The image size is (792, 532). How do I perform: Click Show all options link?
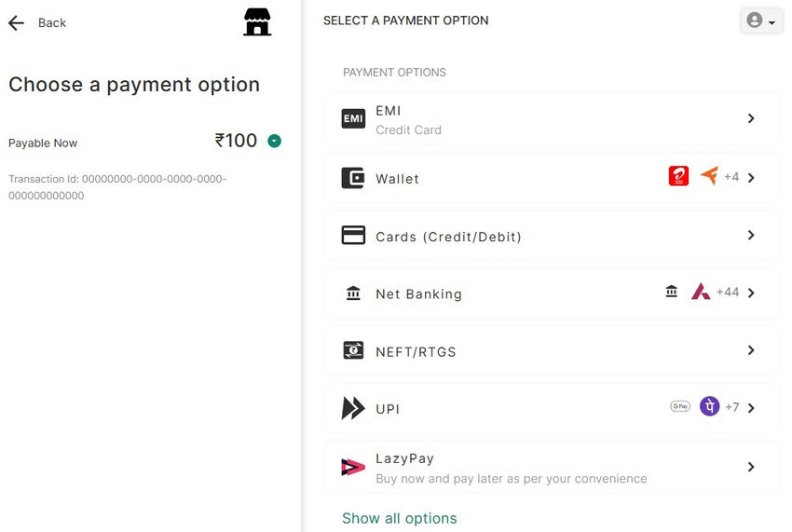point(400,518)
